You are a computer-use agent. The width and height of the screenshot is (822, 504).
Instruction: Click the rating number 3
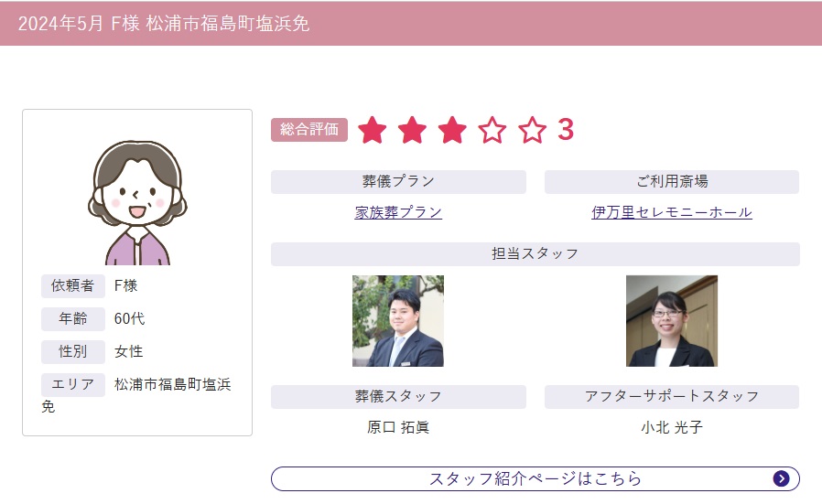[x=566, y=129]
